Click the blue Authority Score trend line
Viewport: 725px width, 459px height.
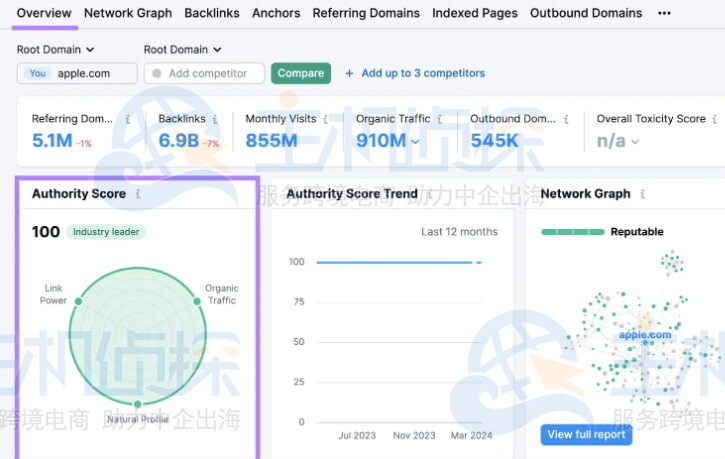click(399, 262)
